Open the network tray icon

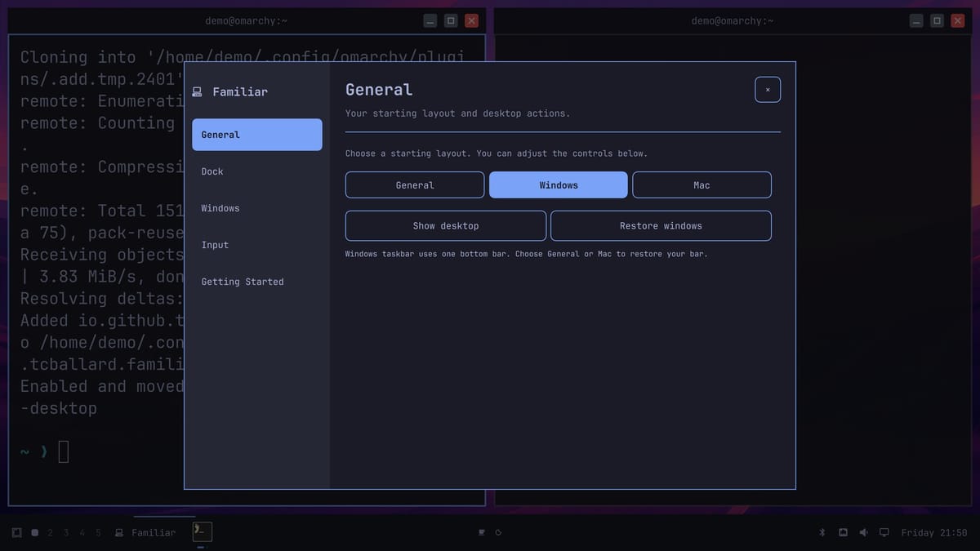pos(843,532)
